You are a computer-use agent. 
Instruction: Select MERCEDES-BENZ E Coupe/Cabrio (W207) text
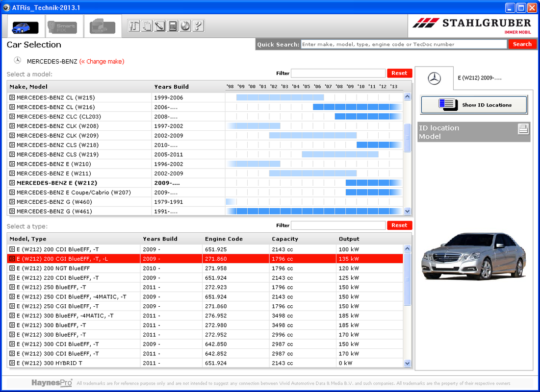coord(74,193)
